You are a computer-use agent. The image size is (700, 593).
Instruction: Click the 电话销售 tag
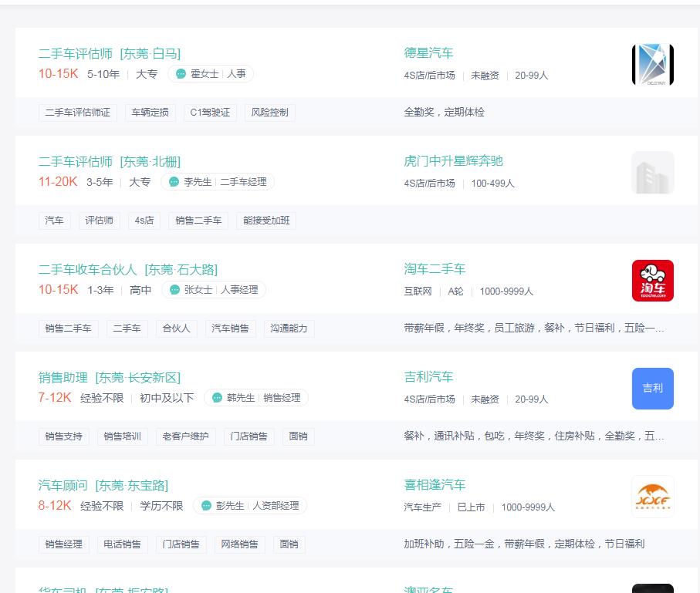pos(122,544)
